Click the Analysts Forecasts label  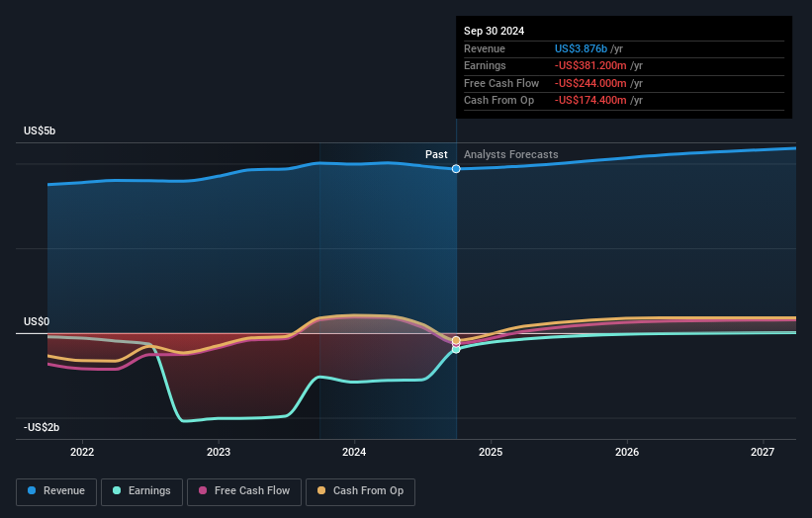pyautogui.click(x=510, y=154)
